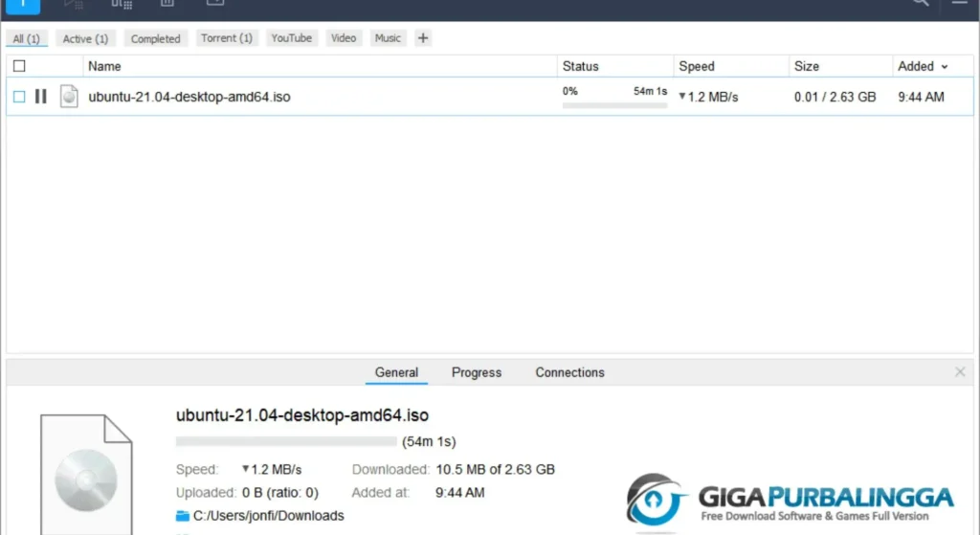Screen dimensions: 980x535
Task: Click the 9:44 AM added time cell
Action: point(921,97)
